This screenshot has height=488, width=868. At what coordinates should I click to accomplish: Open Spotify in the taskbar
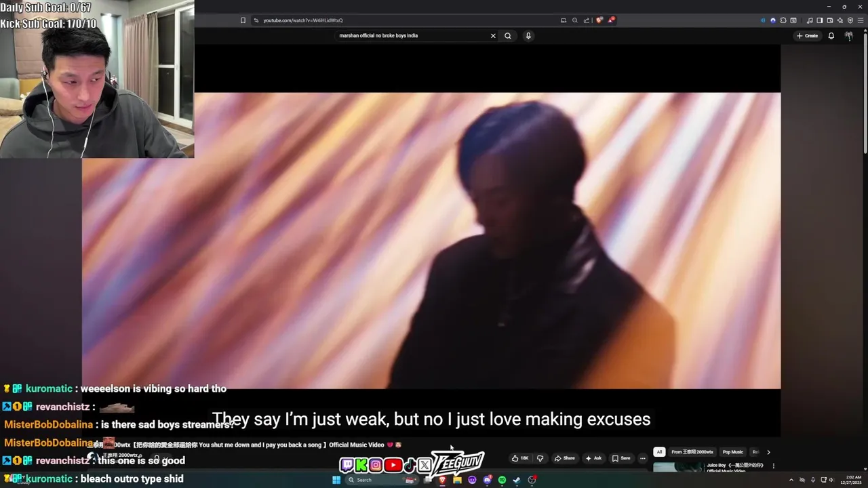(502, 480)
